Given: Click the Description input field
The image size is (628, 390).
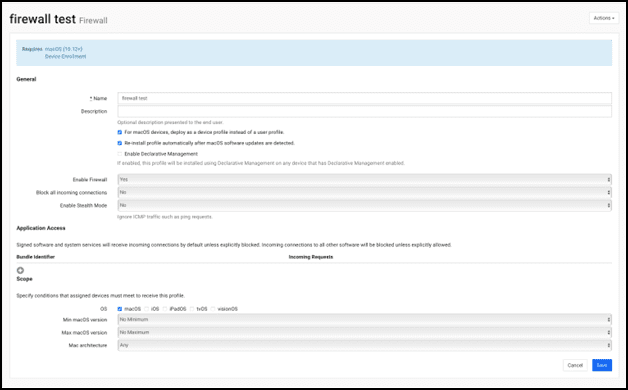Looking at the screenshot, I should pyautogui.click(x=364, y=111).
